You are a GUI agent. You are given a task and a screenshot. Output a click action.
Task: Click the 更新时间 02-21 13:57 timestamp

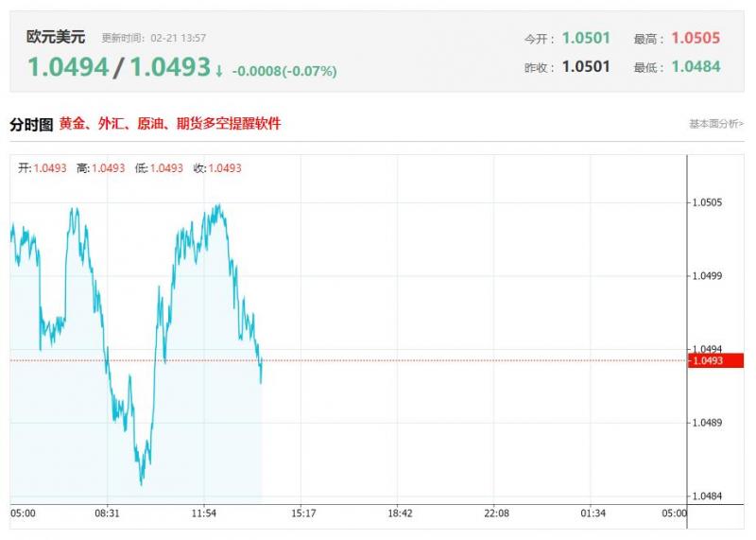click(x=153, y=38)
